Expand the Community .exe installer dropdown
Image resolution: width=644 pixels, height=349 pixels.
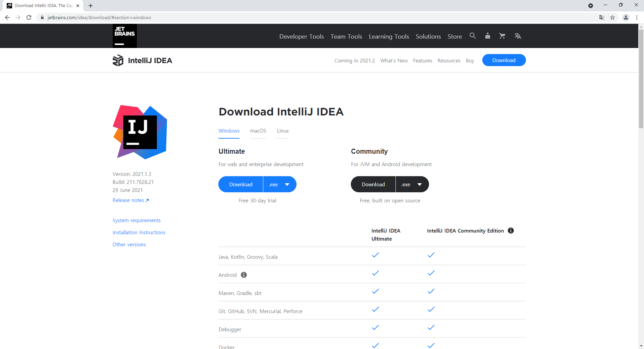point(412,184)
